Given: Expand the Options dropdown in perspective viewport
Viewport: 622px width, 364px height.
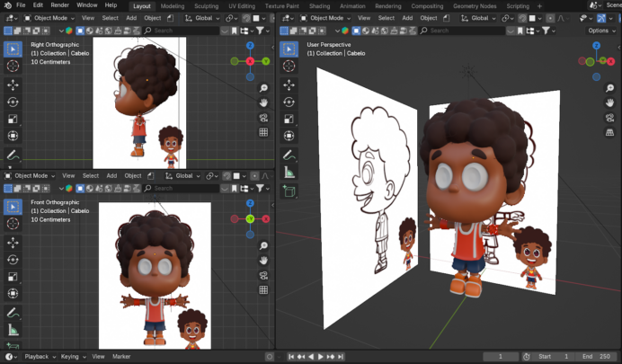Looking at the screenshot, I should click(600, 31).
